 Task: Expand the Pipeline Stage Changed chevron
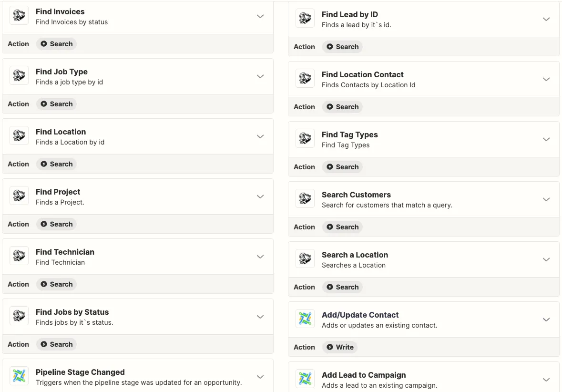click(260, 377)
